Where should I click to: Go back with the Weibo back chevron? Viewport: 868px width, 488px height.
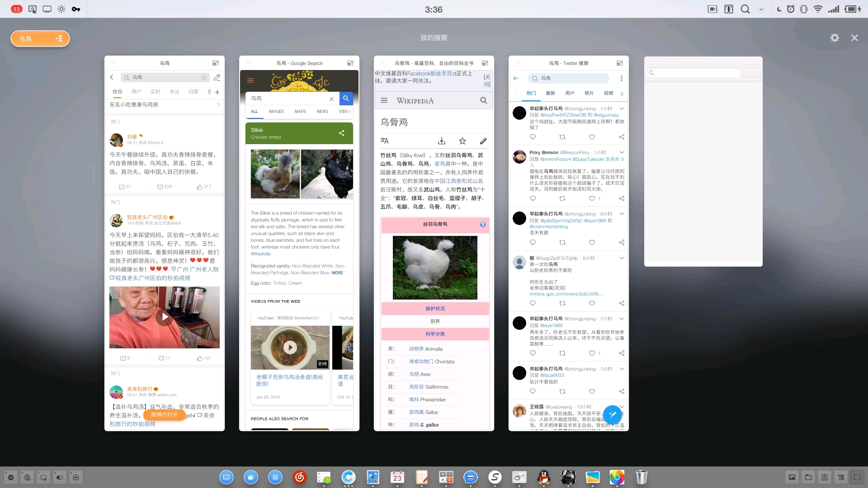[112, 78]
